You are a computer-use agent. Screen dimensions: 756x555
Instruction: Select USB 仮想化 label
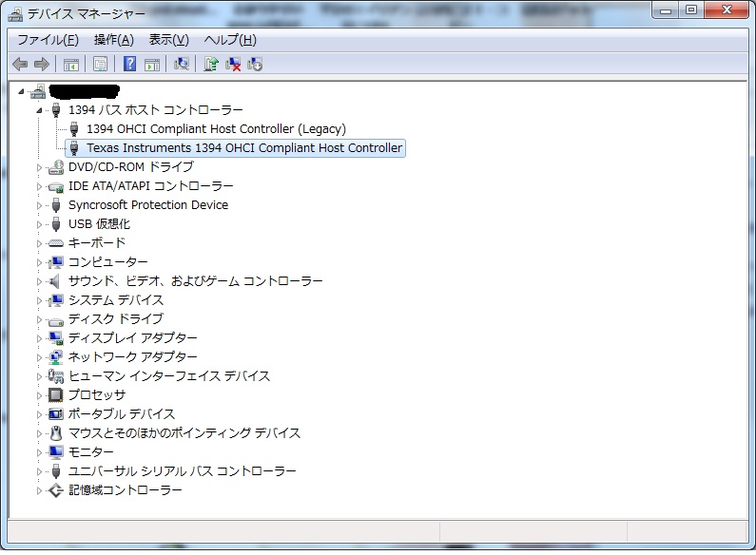99,224
